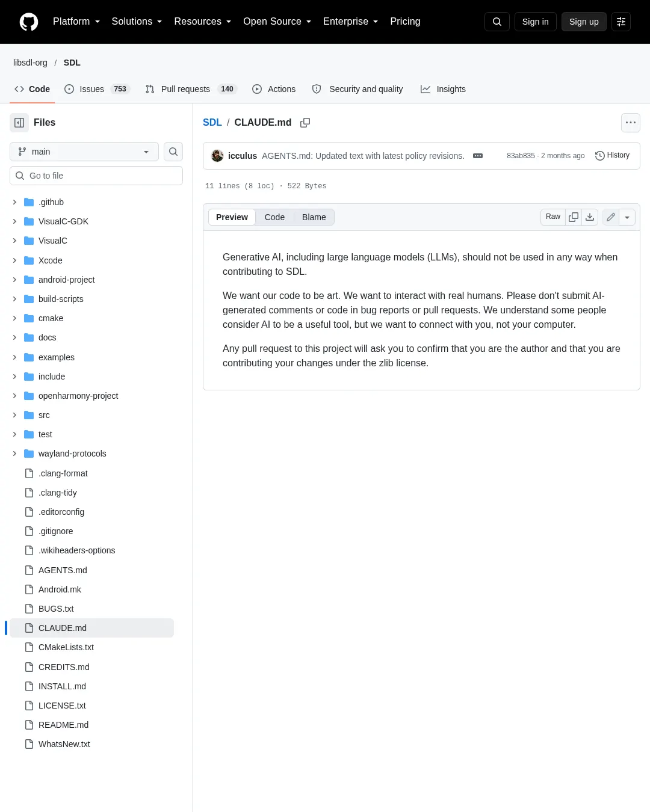Click the SDL breadcrumb link in file path
Screen dimensions: 650x812
click(212, 123)
